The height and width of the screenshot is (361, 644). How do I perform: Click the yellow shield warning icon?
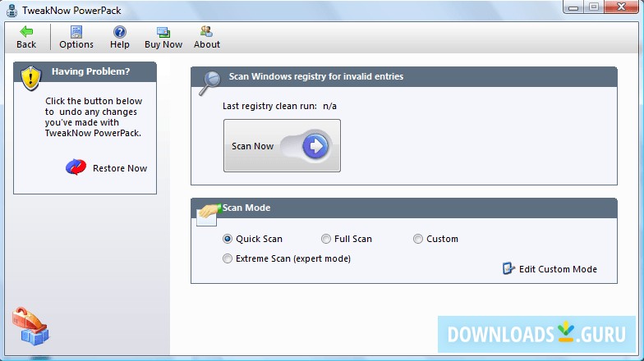pyautogui.click(x=31, y=78)
